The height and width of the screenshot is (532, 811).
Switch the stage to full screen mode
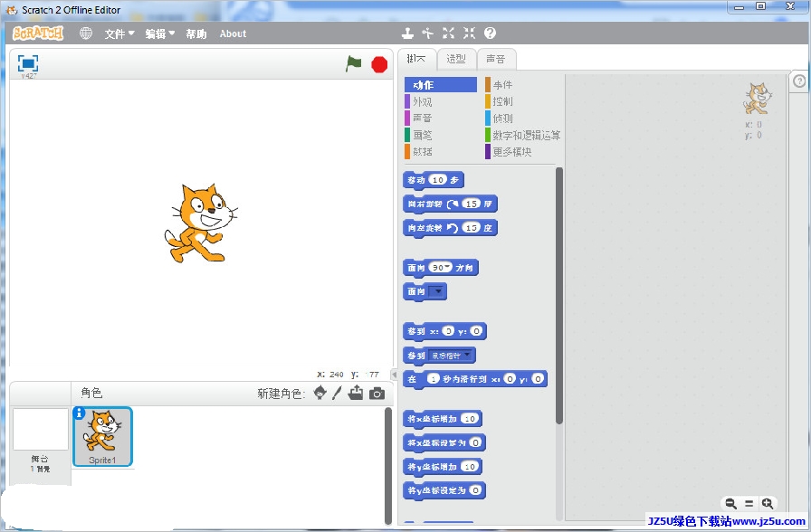pyautogui.click(x=28, y=63)
